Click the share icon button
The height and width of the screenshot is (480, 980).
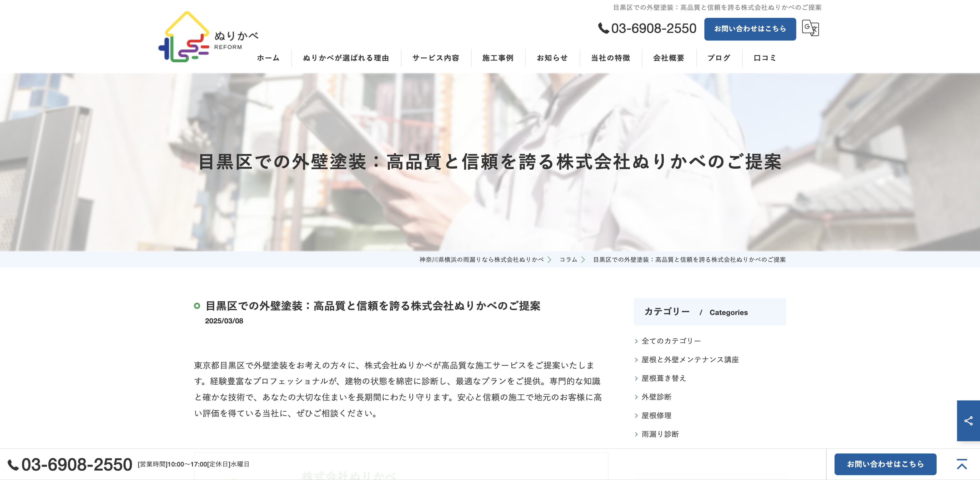pyautogui.click(x=968, y=421)
